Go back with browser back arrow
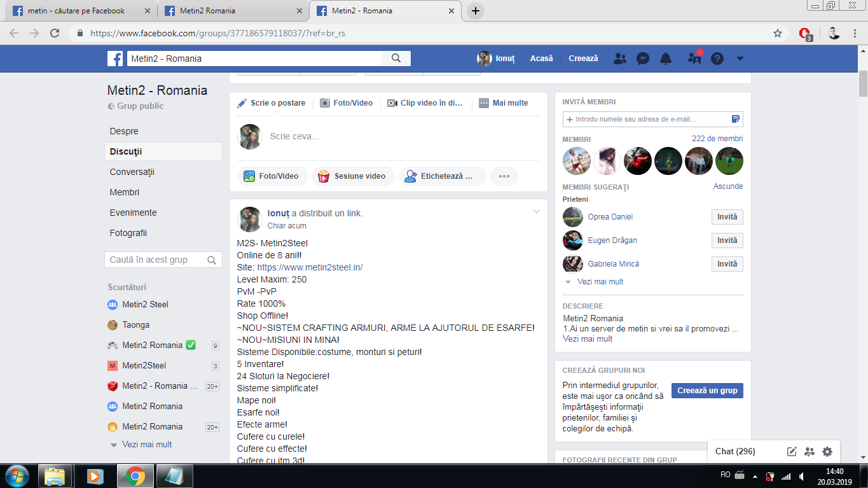 pos(14,33)
